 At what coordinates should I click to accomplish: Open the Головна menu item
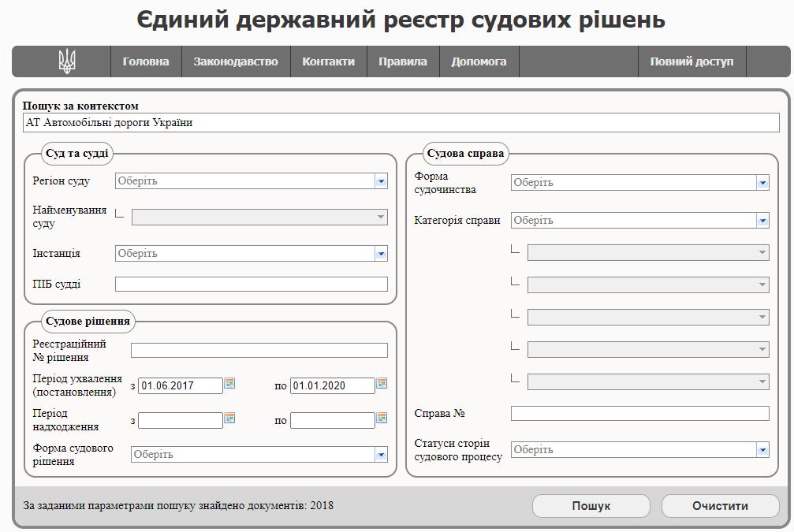pyautogui.click(x=146, y=61)
